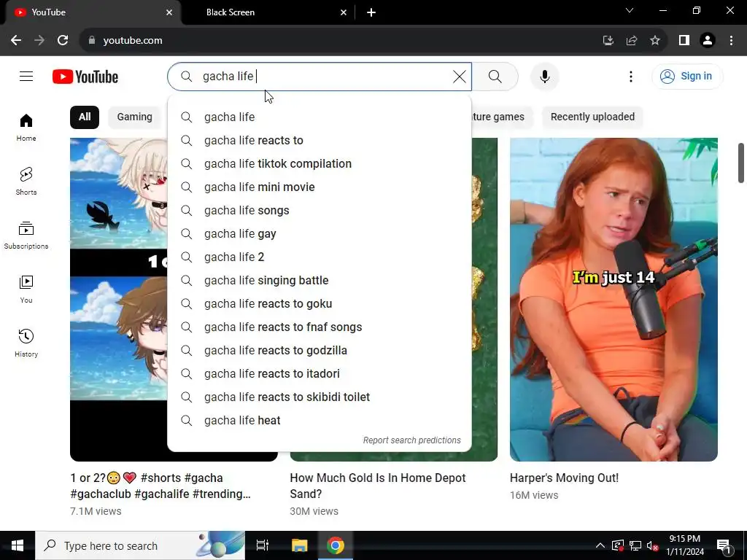747x560 pixels.
Task: Open 'How Much Gold Is In Home Depot Sand?'
Action: tap(377, 486)
